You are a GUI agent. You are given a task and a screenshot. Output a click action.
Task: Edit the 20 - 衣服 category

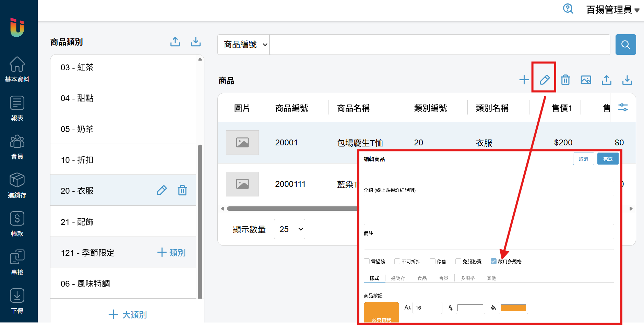pyautogui.click(x=162, y=190)
